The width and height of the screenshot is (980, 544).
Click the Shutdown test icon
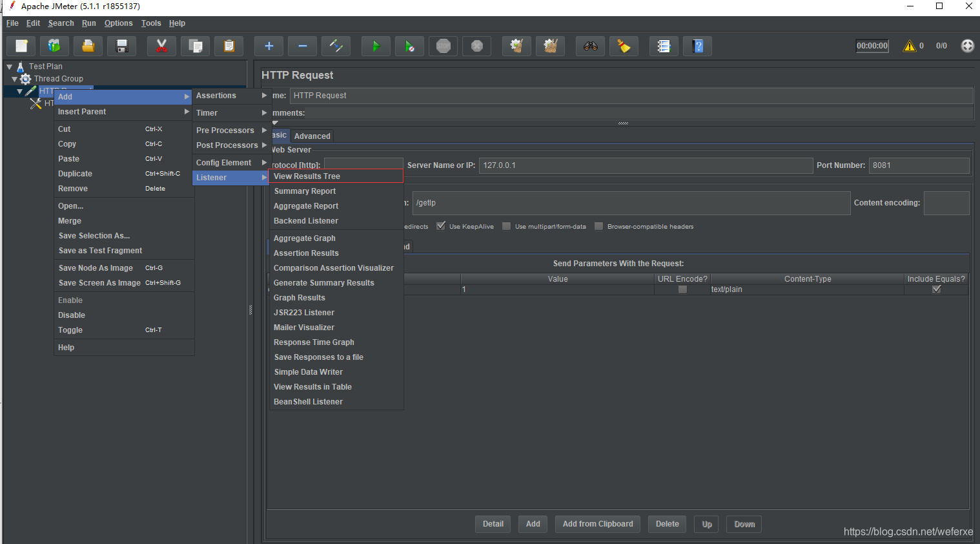[477, 46]
